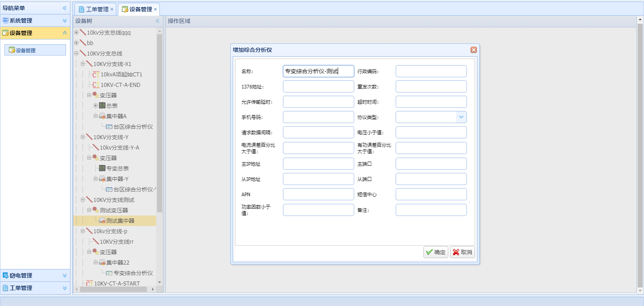Focus the 电压小于值 input field

coord(431,132)
